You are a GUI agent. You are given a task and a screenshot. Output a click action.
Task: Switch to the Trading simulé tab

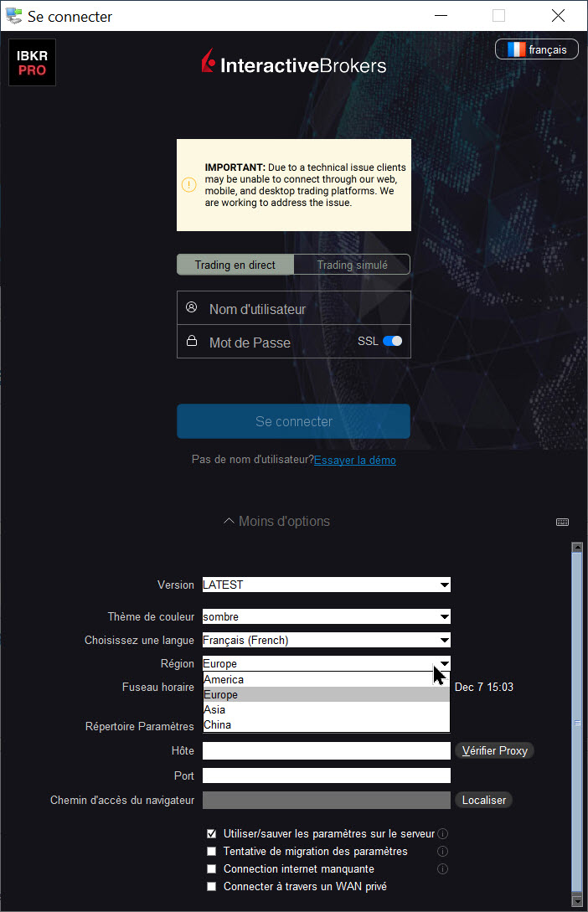352,265
